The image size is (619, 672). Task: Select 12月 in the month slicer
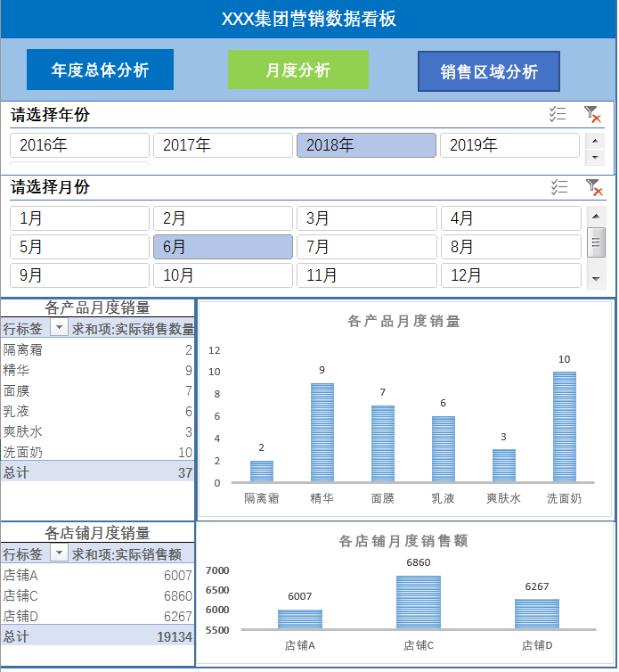(511, 275)
